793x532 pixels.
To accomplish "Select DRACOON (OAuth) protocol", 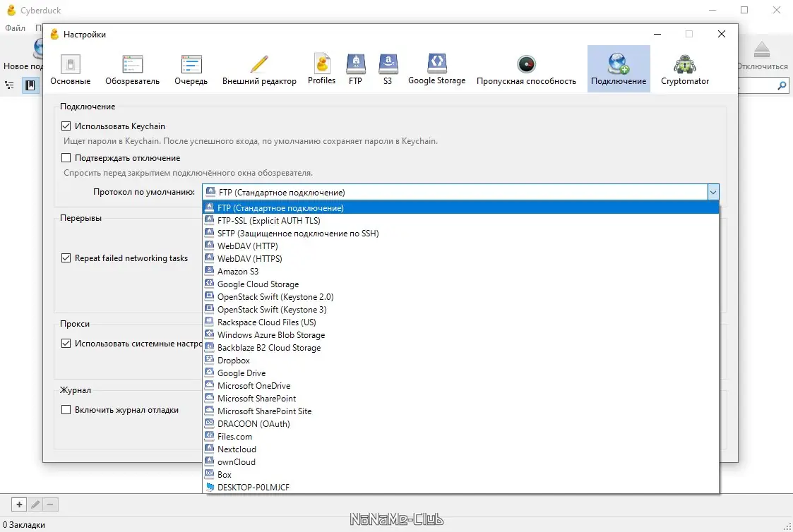I will point(460,424).
